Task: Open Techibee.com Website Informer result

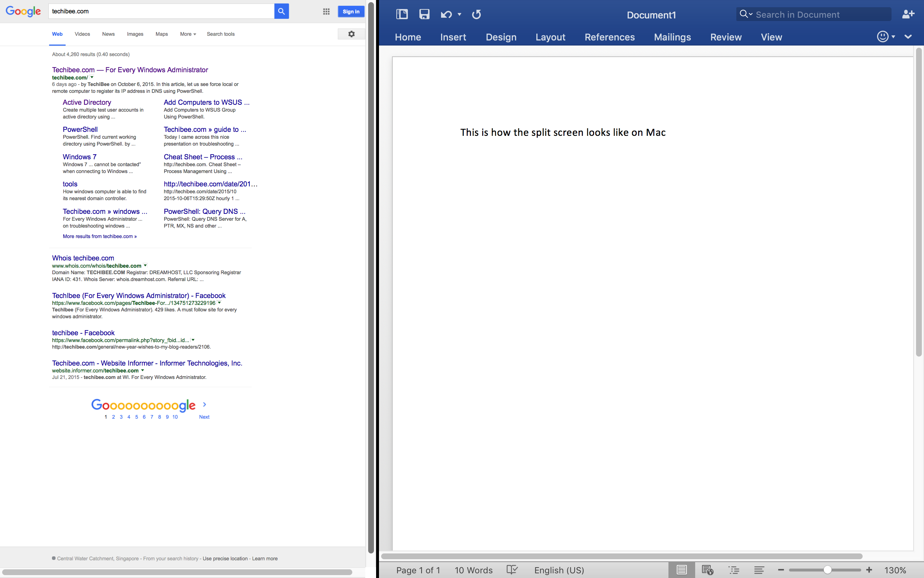Action: click(x=147, y=363)
